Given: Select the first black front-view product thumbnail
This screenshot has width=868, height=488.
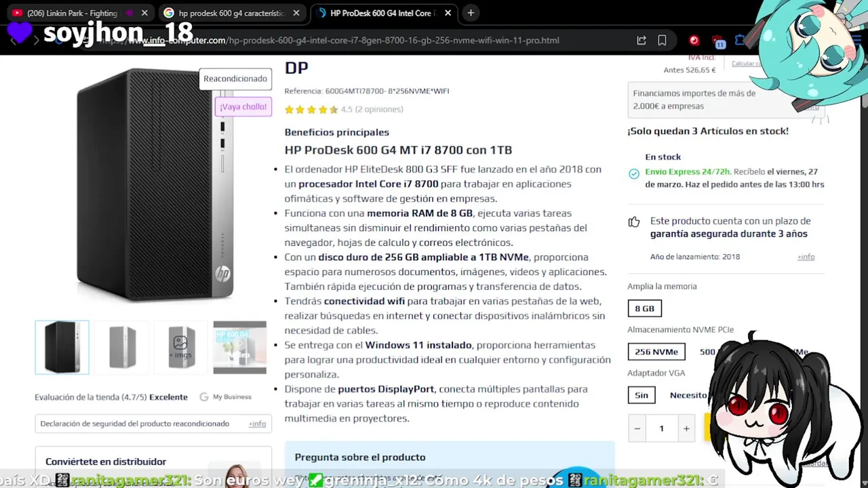Looking at the screenshot, I should coord(62,347).
